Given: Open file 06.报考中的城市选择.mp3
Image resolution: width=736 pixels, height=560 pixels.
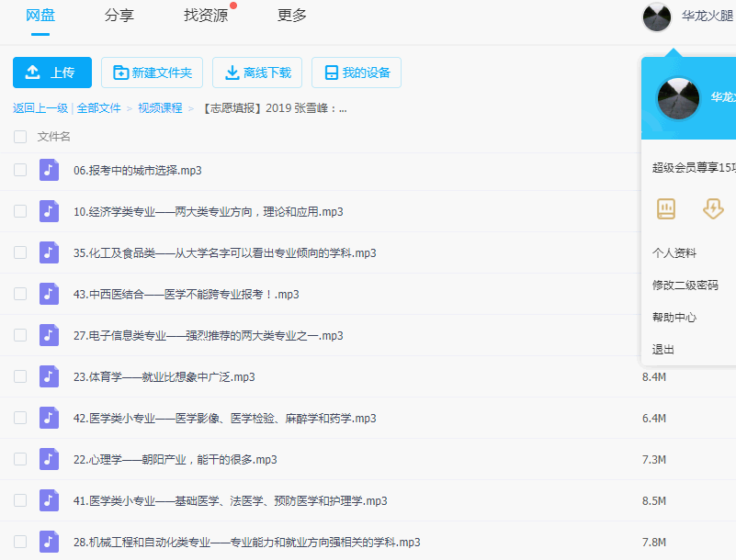Looking at the screenshot, I should coord(138,170).
